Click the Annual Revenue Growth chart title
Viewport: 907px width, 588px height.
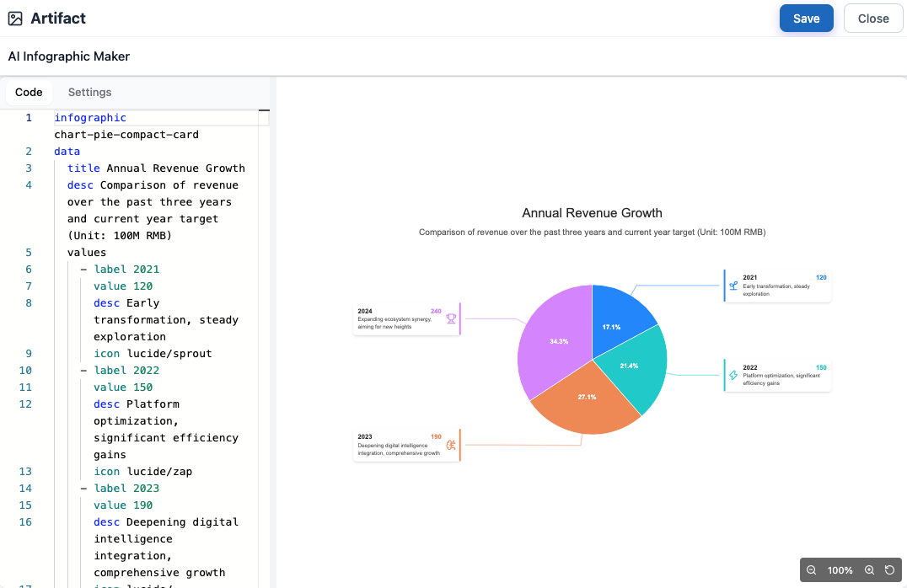[x=592, y=213]
